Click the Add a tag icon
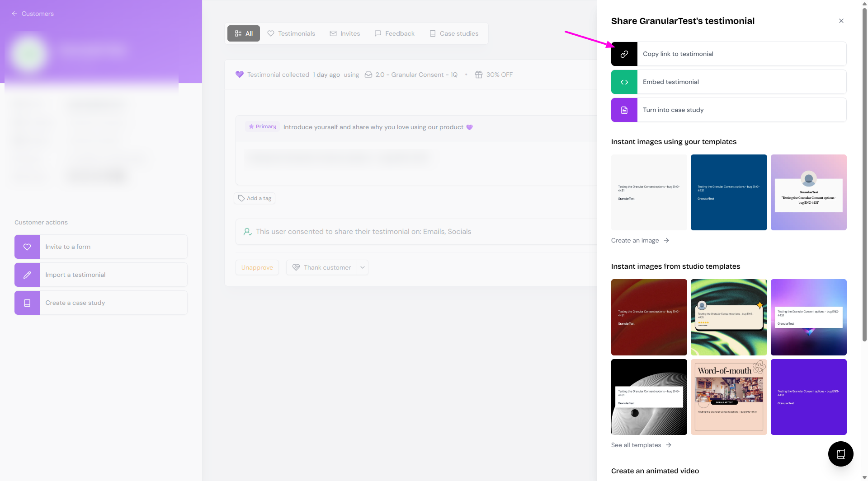The width and height of the screenshot is (868, 481). pyautogui.click(x=241, y=198)
